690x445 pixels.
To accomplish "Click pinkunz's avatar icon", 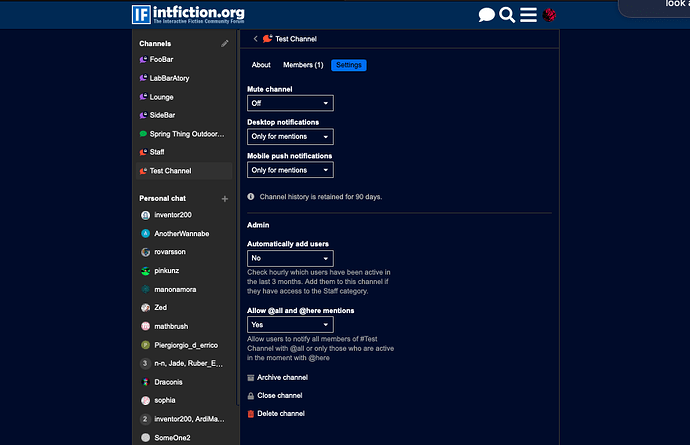I will [x=145, y=271].
